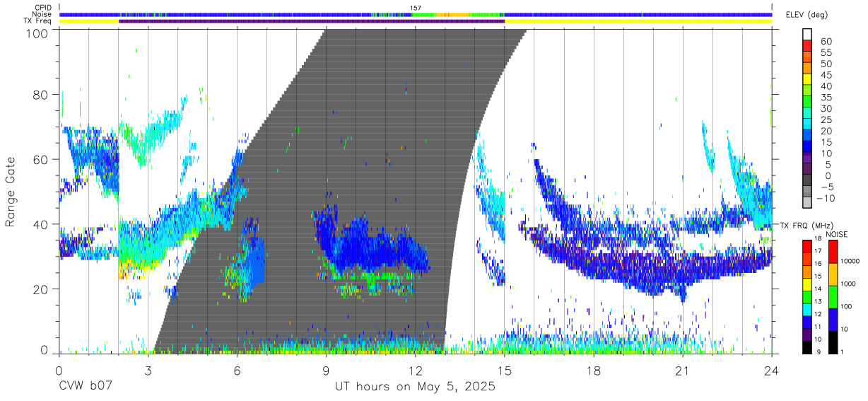Screen dimensions: 868x401
Task: Click the 45 tick on ELEV color bar
Action: point(826,75)
